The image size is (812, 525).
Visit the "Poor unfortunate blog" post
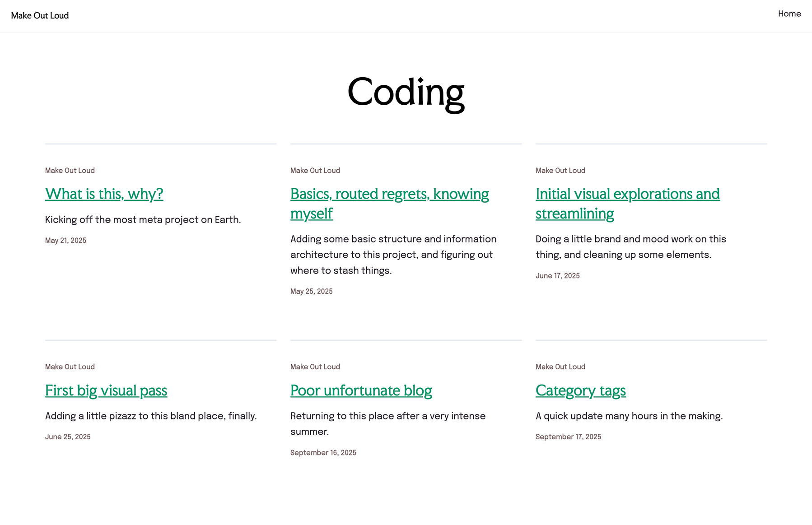pos(361,390)
